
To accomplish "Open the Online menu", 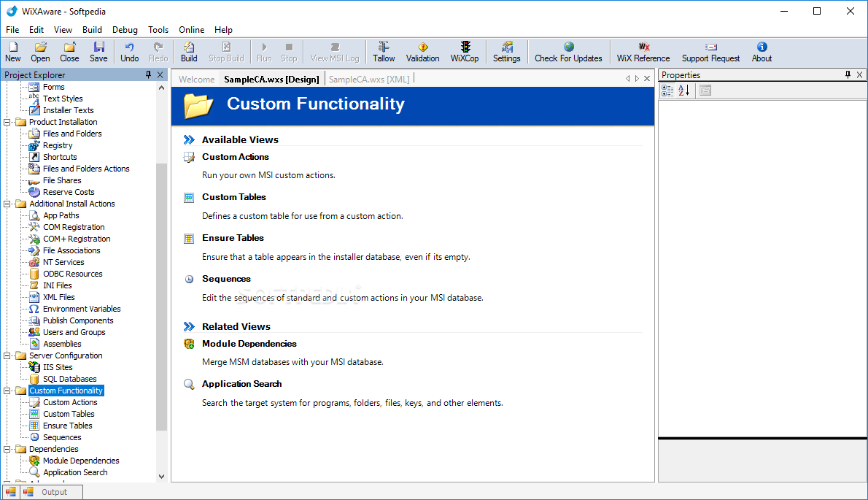I will click(x=192, y=30).
